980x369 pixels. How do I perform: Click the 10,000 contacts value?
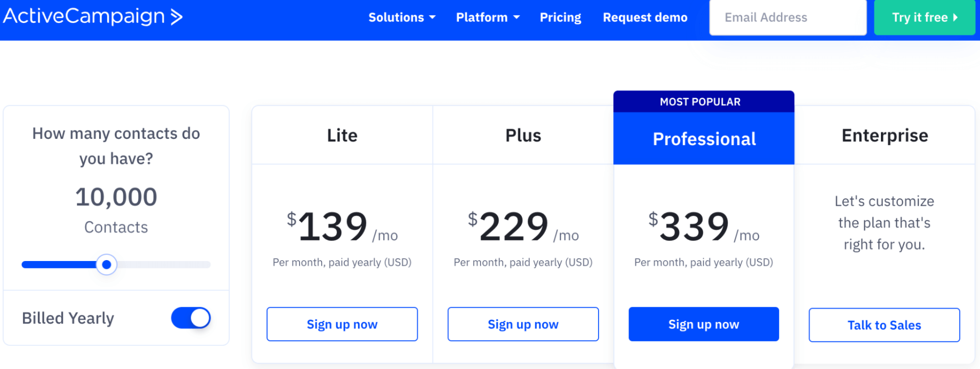coord(116,196)
